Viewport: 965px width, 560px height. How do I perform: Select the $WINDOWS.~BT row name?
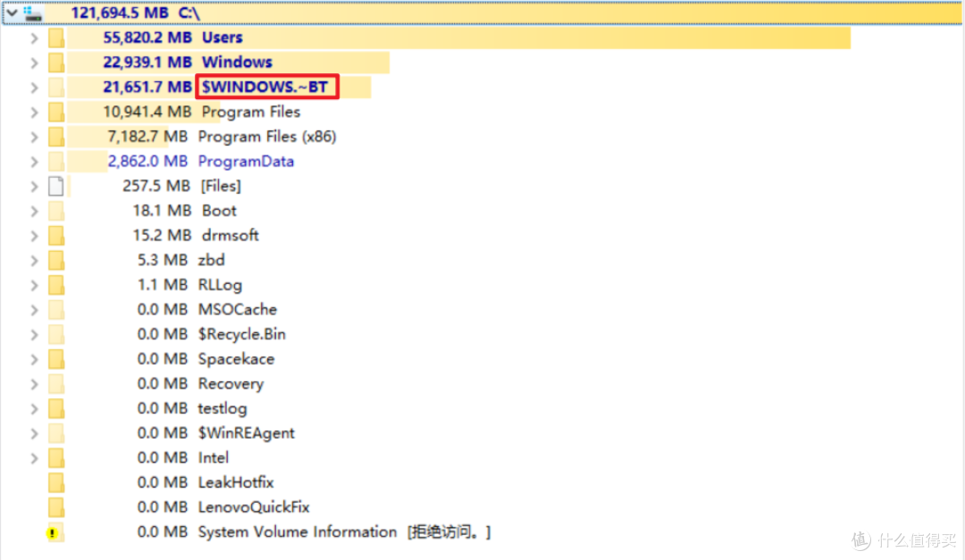[x=264, y=87]
